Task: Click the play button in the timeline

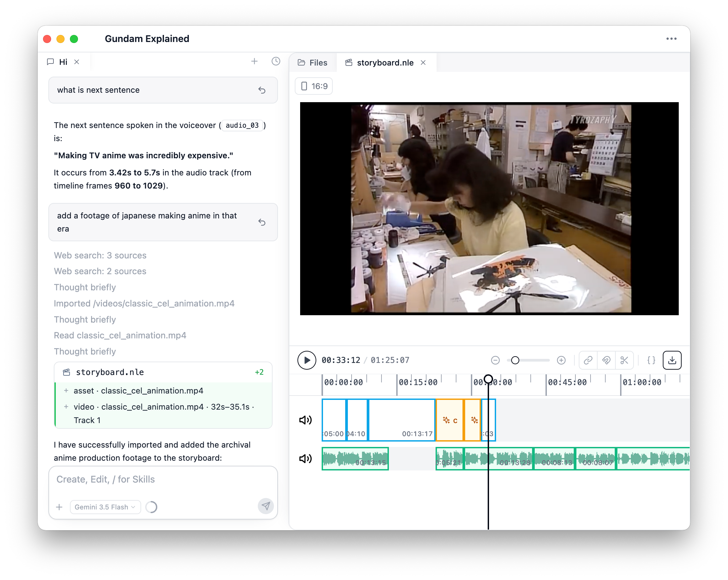Action: [306, 360]
